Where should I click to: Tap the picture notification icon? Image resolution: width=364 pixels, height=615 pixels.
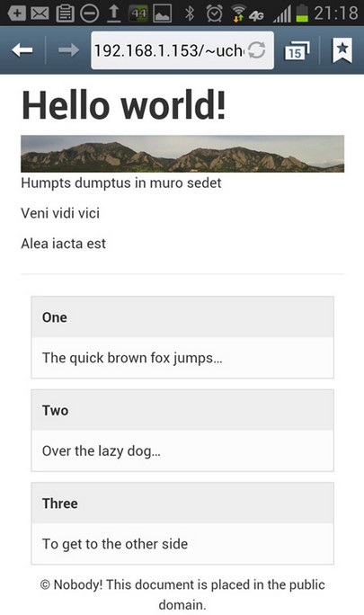pyautogui.click(x=162, y=13)
